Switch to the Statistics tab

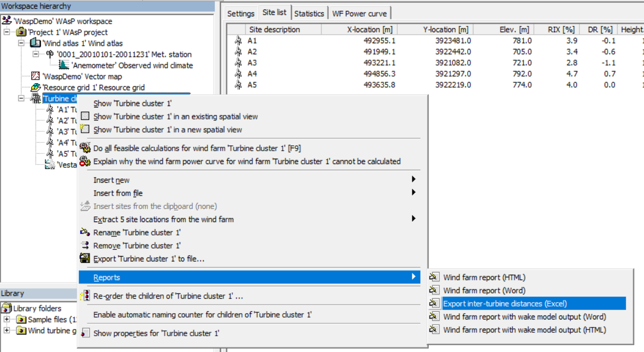(309, 13)
